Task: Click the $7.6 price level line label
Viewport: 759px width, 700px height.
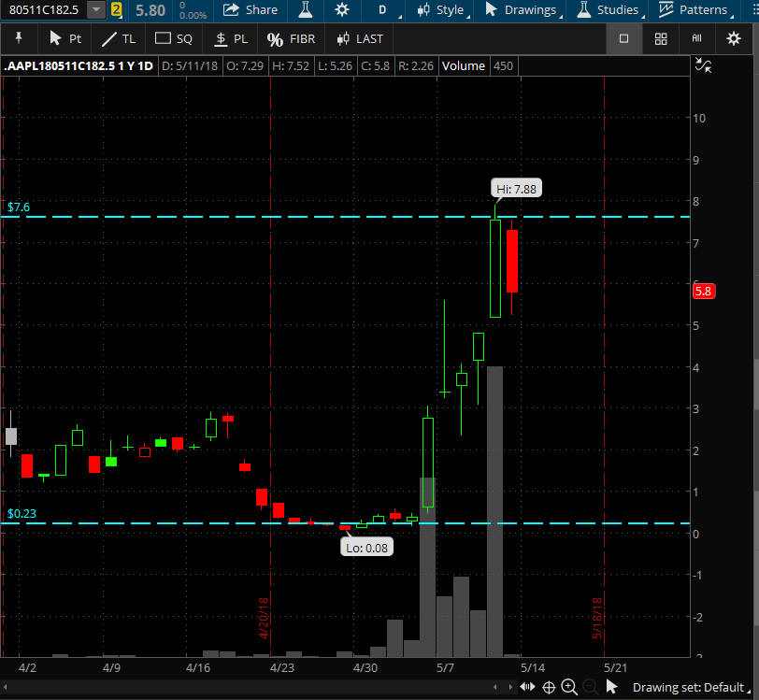Action: point(19,207)
